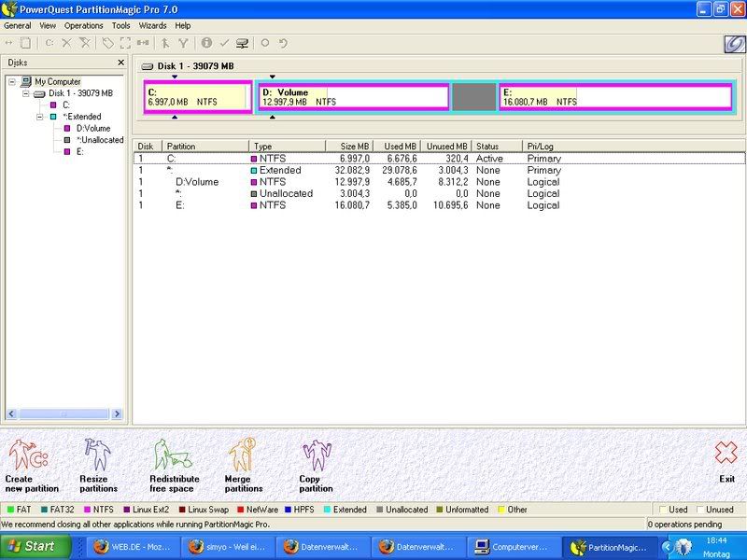The image size is (747, 560).
Task: Close the Disks side panel
Action: click(120, 63)
